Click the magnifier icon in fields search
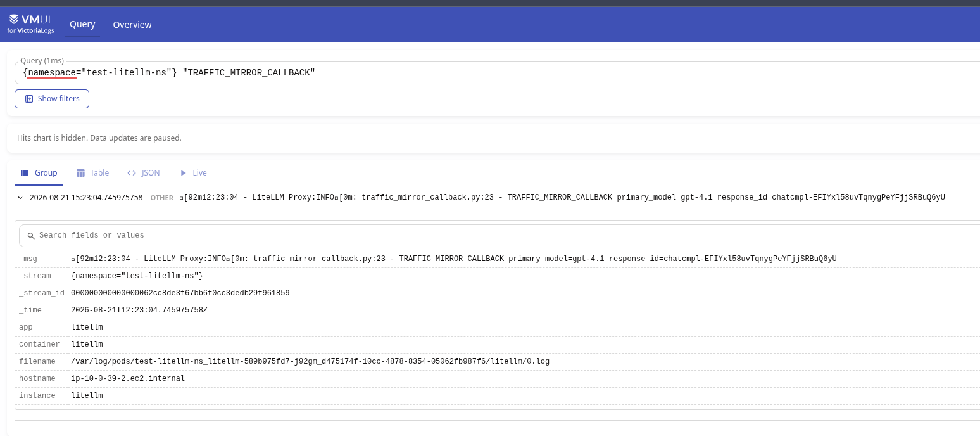 (x=31, y=236)
